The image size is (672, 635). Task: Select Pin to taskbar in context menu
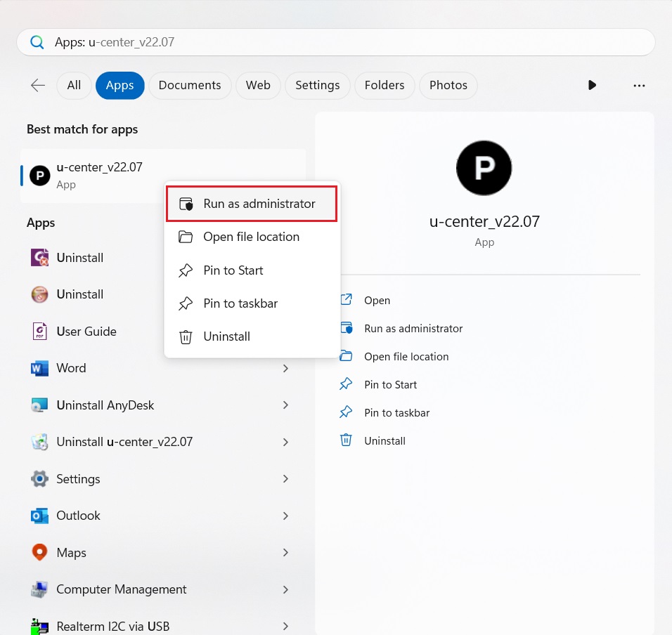tap(240, 303)
